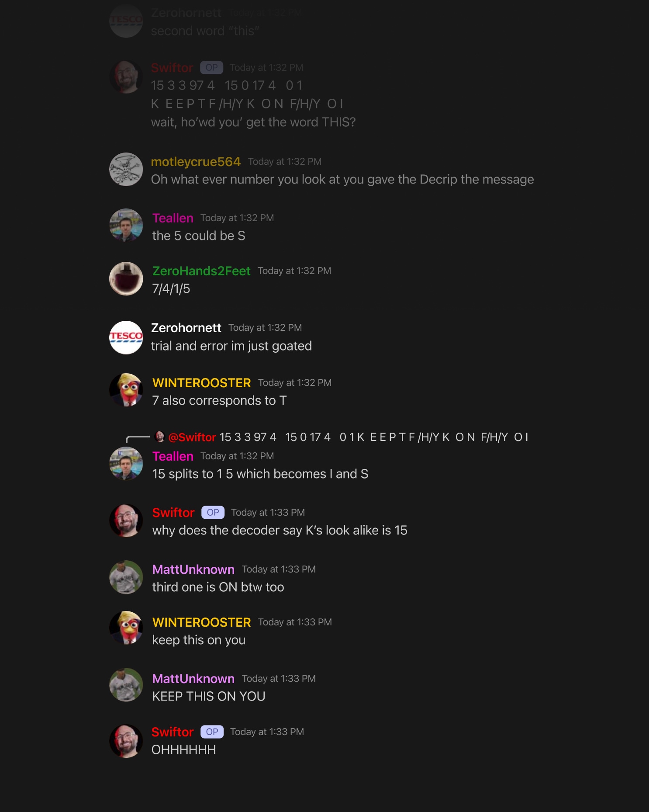The height and width of the screenshot is (812, 649).
Task: Jump to replied message preview text
Action: pyautogui.click(x=374, y=437)
